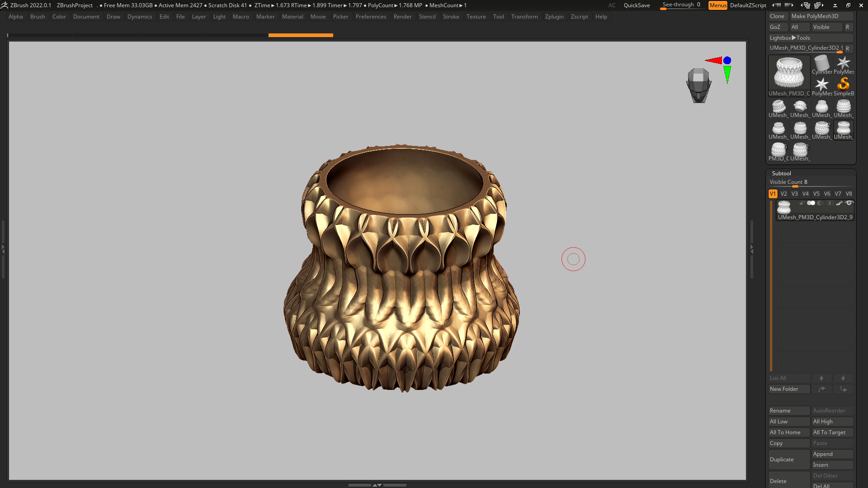Select the Cylinder3D tool thumbnail

click(822, 65)
